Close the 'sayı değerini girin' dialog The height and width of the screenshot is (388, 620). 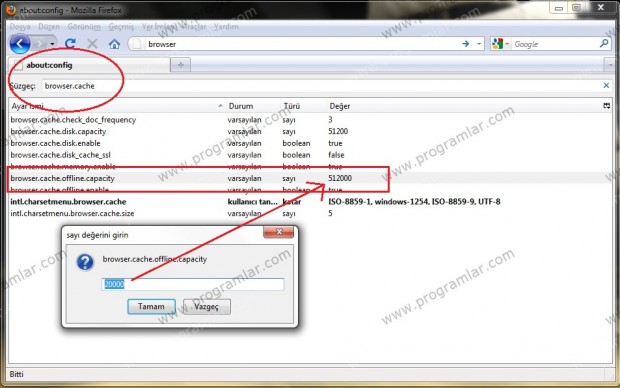pyautogui.click(x=278, y=232)
